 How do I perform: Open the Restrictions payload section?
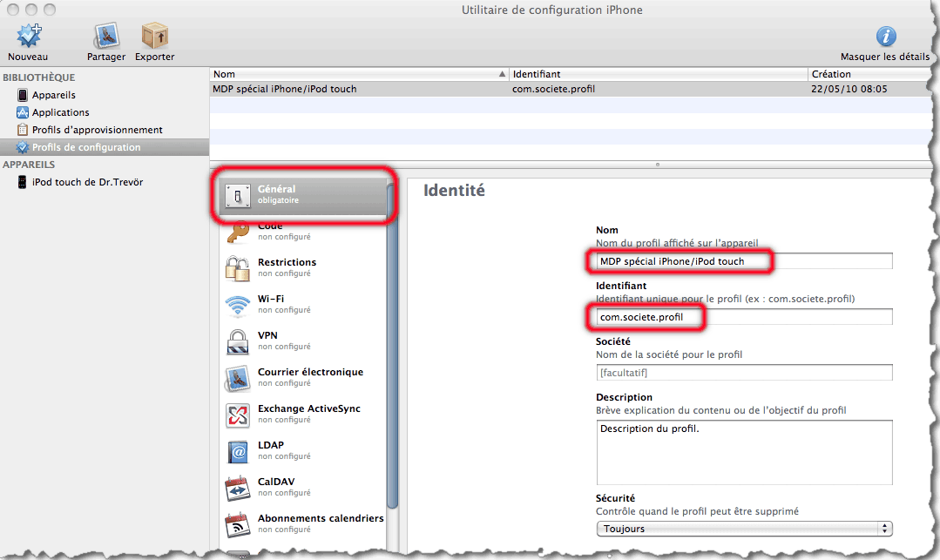(x=303, y=267)
